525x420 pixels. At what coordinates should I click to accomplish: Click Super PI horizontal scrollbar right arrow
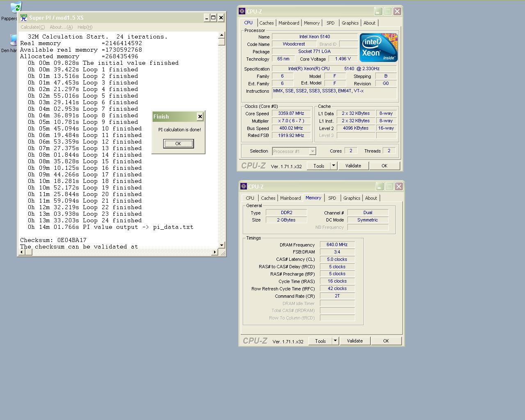coord(215,252)
